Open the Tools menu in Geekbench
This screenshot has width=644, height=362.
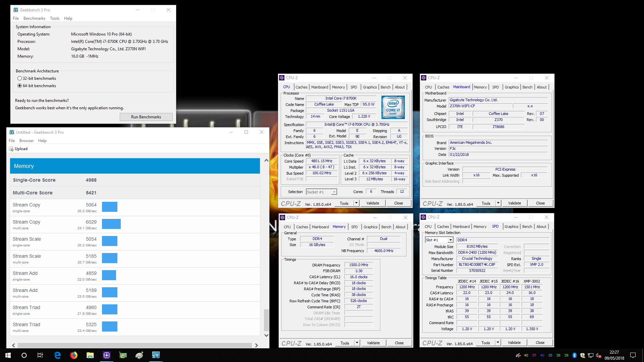[55, 18]
